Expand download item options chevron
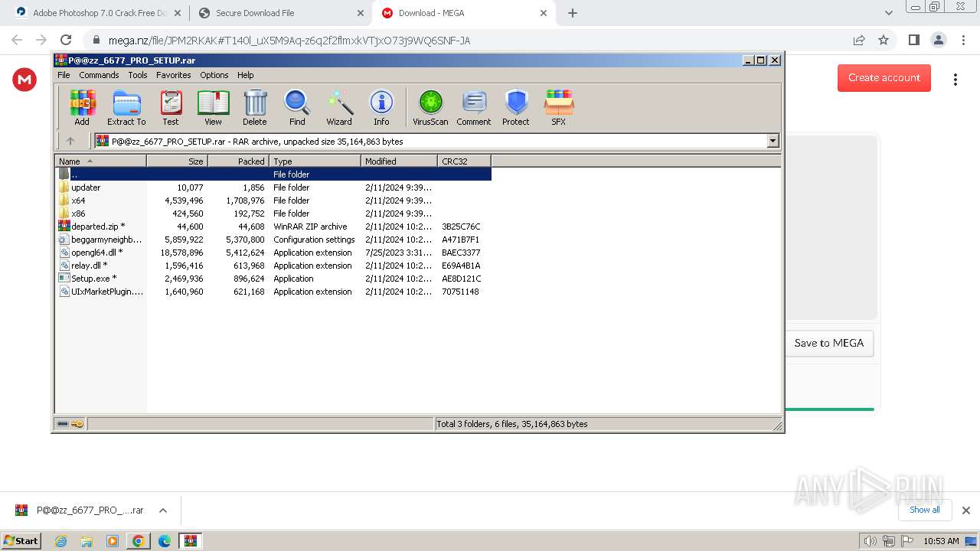980x551 pixels. (162, 510)
